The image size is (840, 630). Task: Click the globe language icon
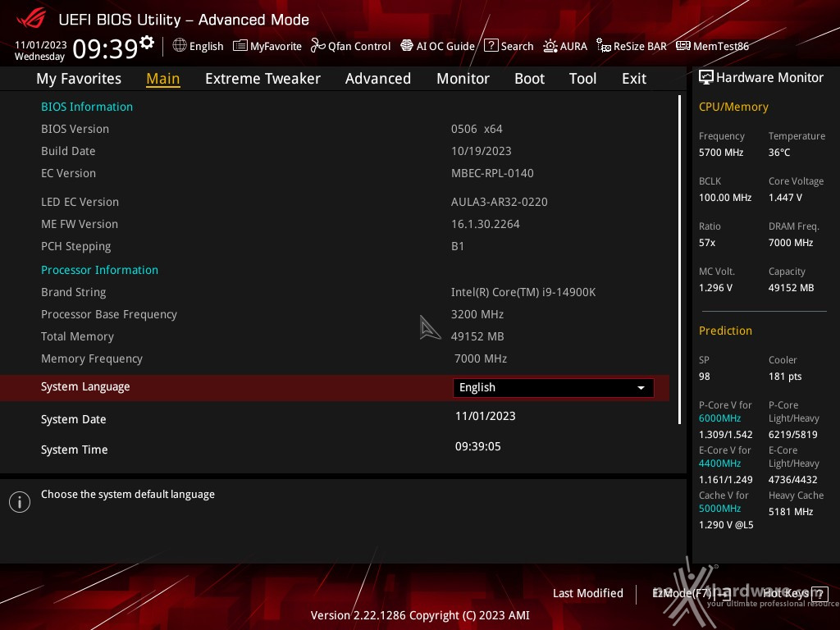180,46
